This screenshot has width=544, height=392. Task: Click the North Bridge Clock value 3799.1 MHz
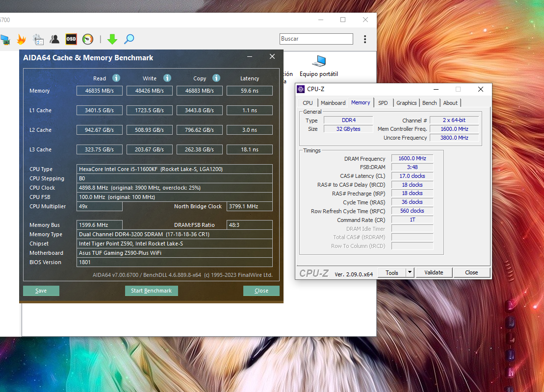pos(250,207)
